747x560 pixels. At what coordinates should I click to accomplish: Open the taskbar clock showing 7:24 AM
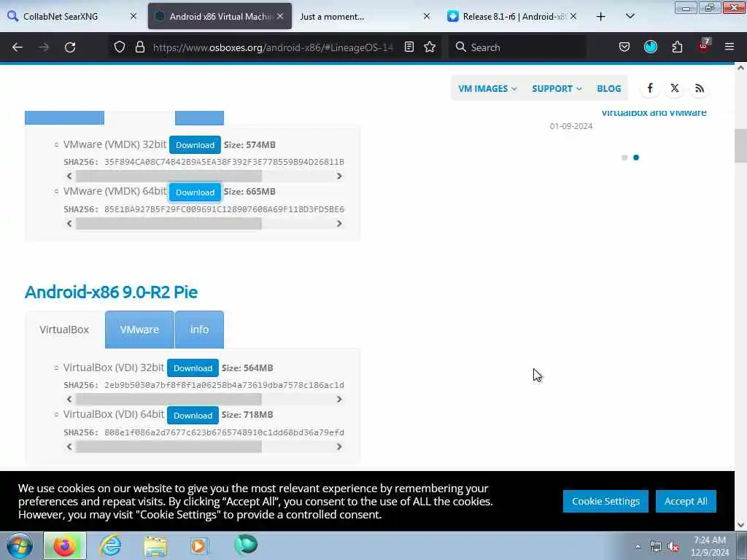click(x=709, y=546)
